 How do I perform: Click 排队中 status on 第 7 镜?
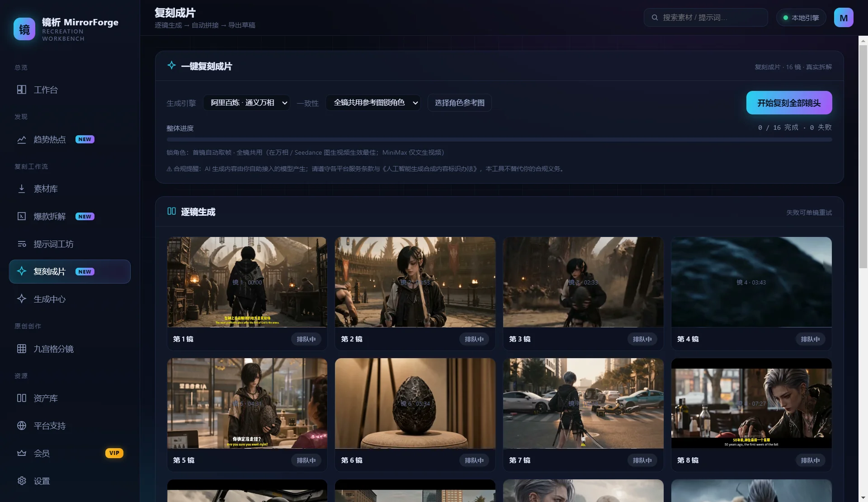coord(642,460)
